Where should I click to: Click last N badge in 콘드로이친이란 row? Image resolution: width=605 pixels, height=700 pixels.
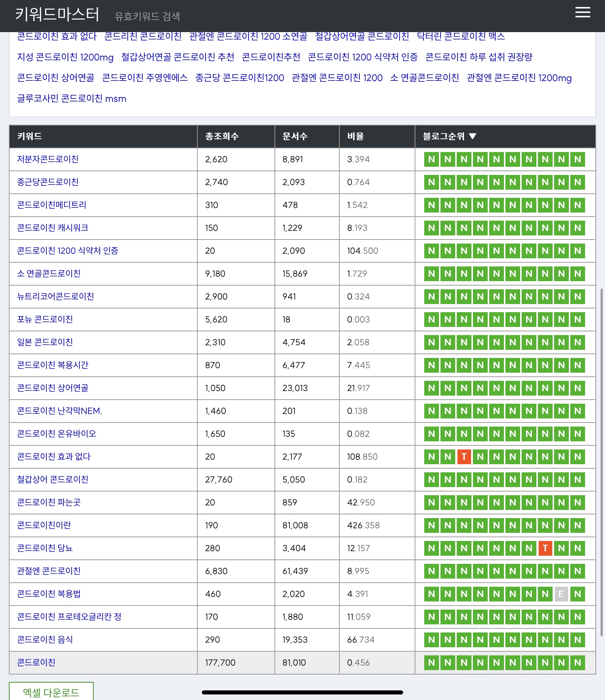[x=578, y=525]
